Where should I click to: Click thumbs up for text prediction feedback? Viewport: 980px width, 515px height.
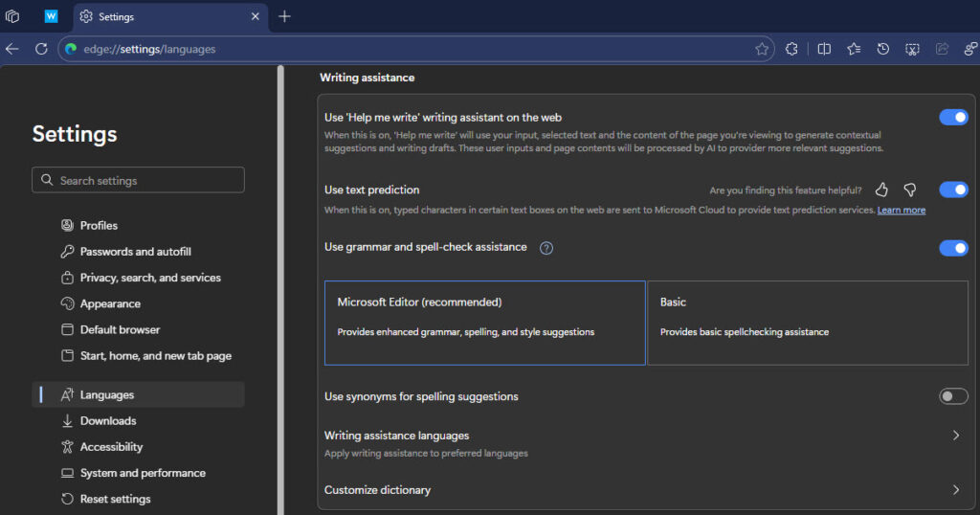[x=881, y=190]
